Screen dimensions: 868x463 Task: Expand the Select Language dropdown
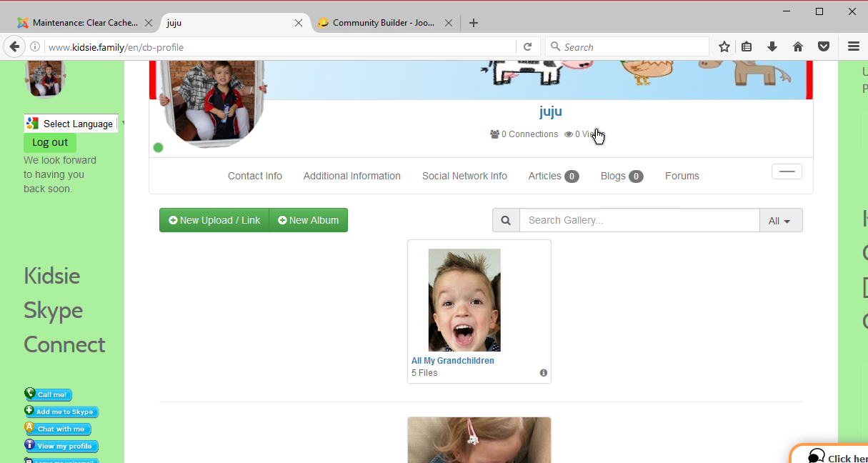click(x=71, y=124)
